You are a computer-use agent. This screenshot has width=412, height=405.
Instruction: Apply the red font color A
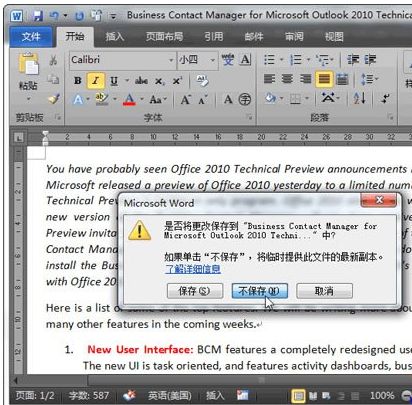click(x=129, y=99)
